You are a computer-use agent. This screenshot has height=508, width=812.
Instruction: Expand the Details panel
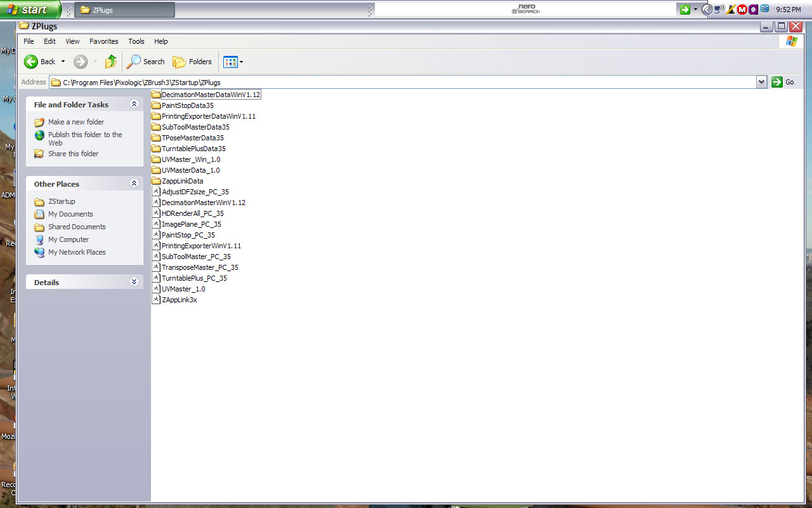tap(134, 282)
